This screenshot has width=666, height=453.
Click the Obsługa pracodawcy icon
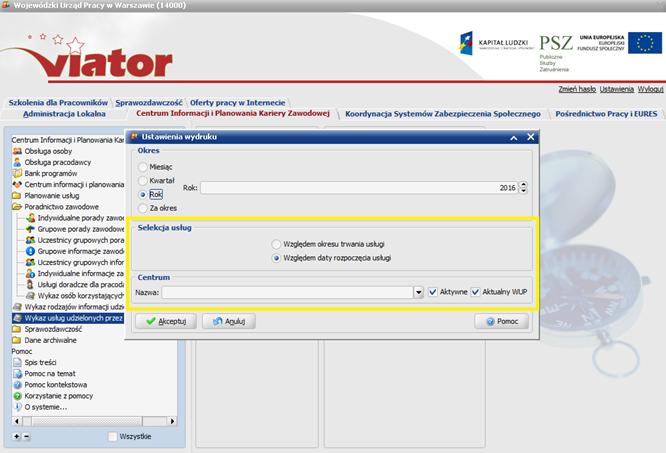(17, 162)
